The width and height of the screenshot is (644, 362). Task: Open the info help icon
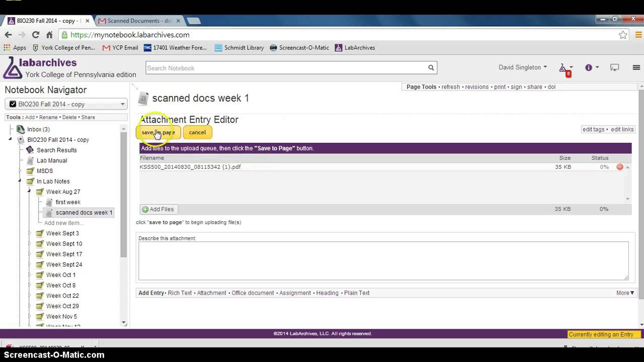coord(588,67)
